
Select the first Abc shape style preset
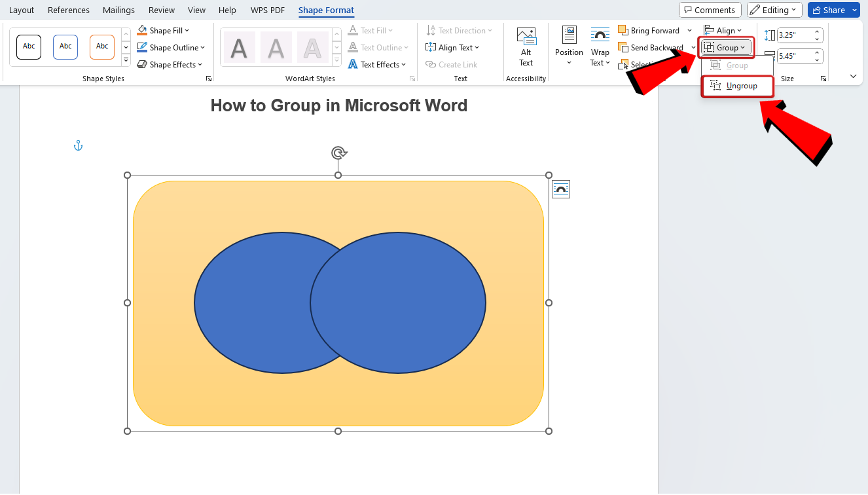tap(28, 47)
